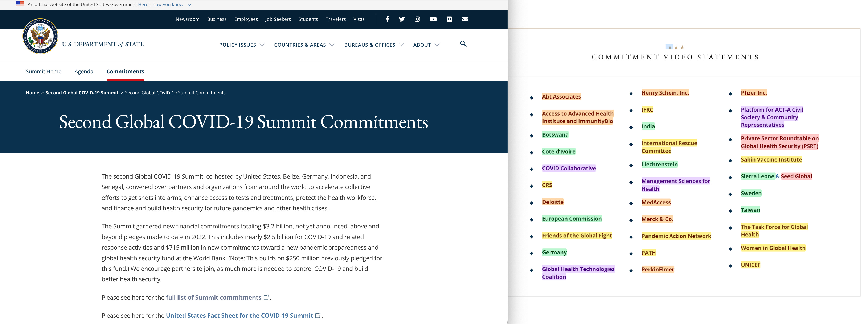Go to the Students menu item

(308, 19)
